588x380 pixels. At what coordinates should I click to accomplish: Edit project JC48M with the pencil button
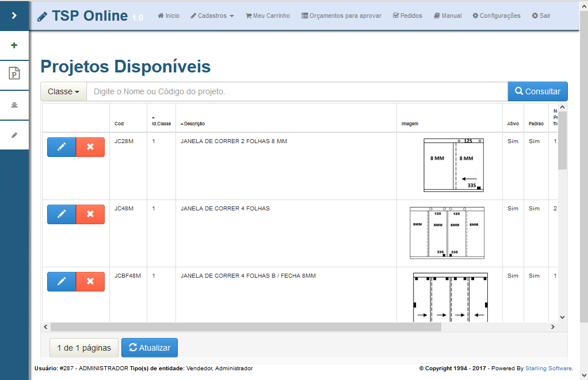62,214
